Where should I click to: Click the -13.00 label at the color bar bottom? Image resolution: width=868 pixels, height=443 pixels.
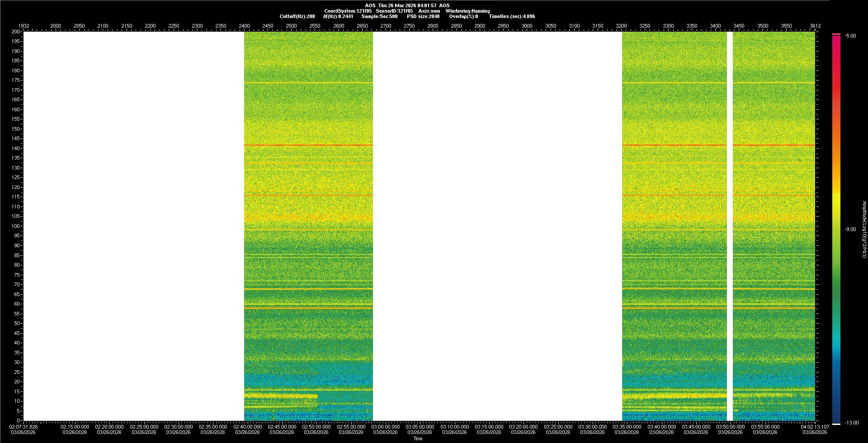pyautogui.click(x=851, y=423)
